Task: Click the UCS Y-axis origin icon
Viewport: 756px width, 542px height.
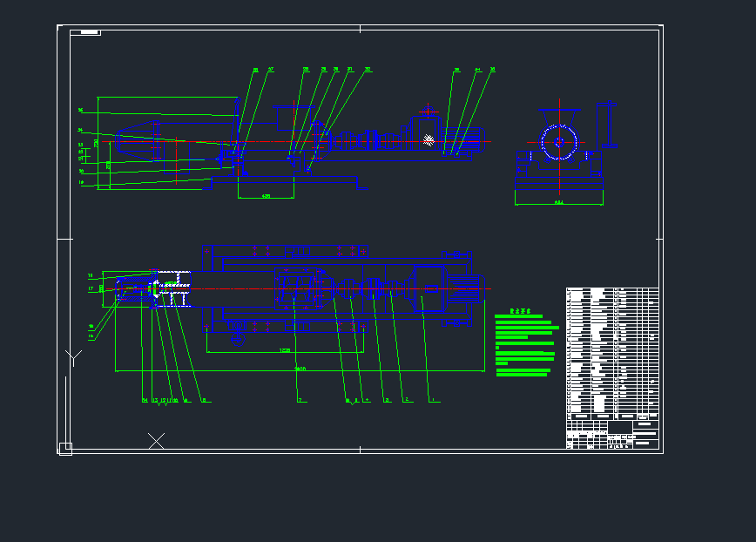Action: coord(74,356)
